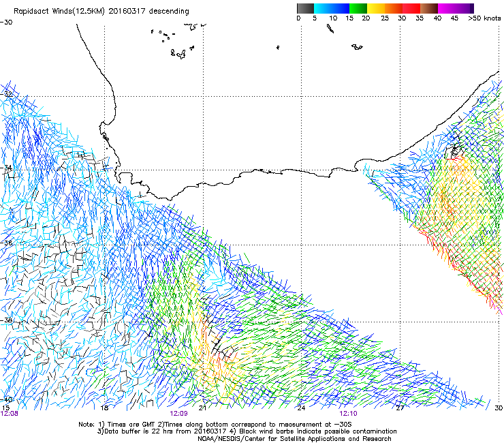Image resolution: width=504 pixels, height=443 pixels.
Task: Click the '>50 knots' legend label
Action: click(x=484, y=18)
